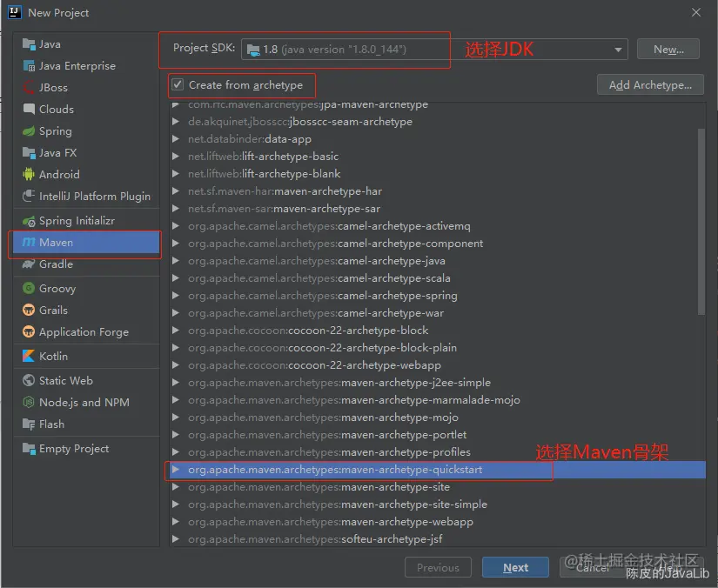Select maven-archetype-marmalade-mojo row
The width and height of the screenshot is (718, 588).
pos(437,400)
